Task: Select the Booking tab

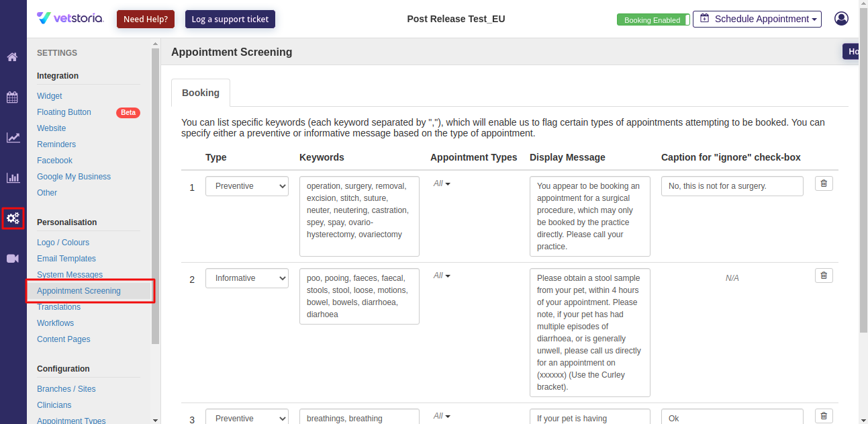Action: [201, 93]
